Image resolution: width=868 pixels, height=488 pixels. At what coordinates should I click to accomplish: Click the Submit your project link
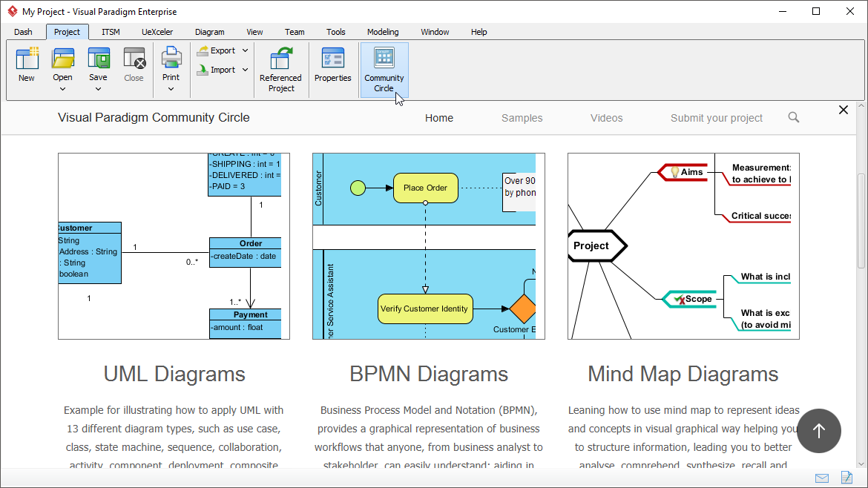(x=716, y=117)
